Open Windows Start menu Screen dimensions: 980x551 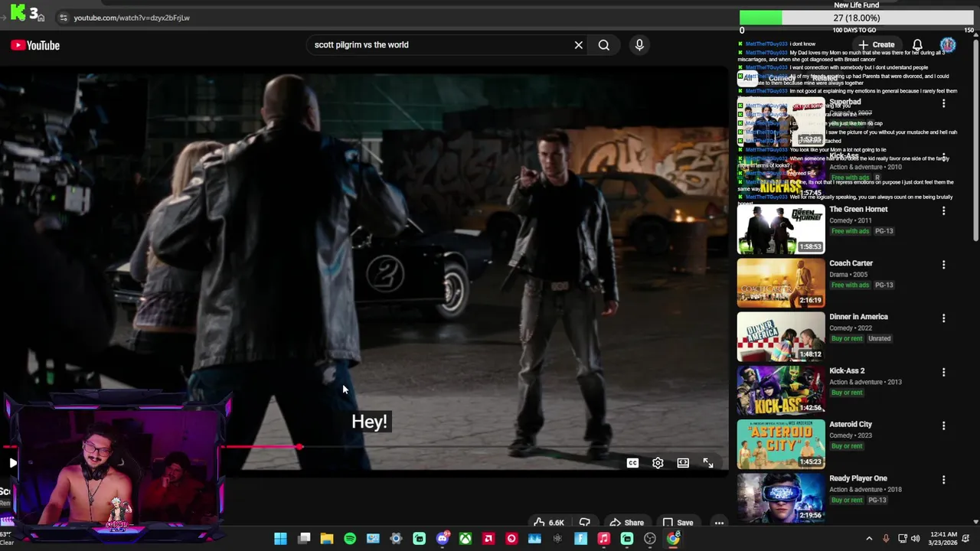pyautogui.click(x=280, y=539)
